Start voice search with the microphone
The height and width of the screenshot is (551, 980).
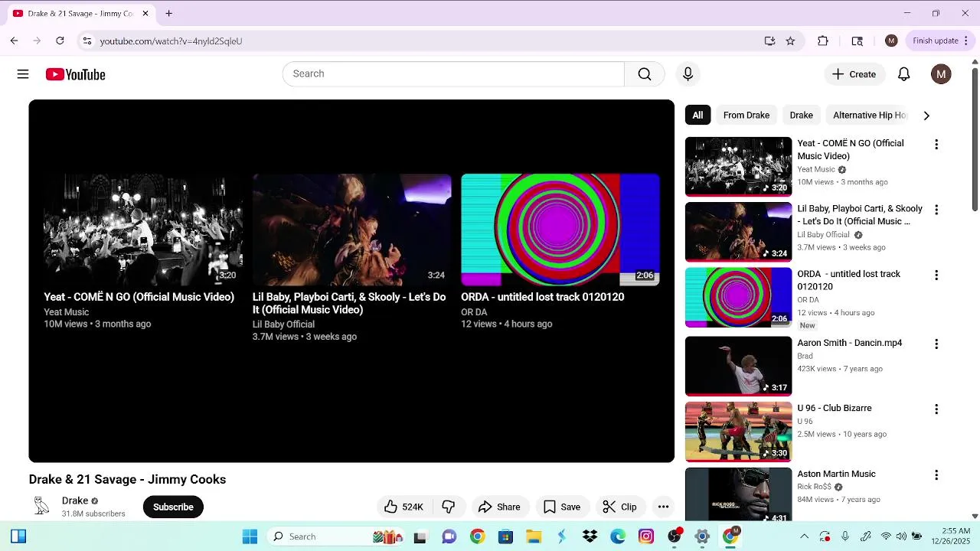click(688, 74)
